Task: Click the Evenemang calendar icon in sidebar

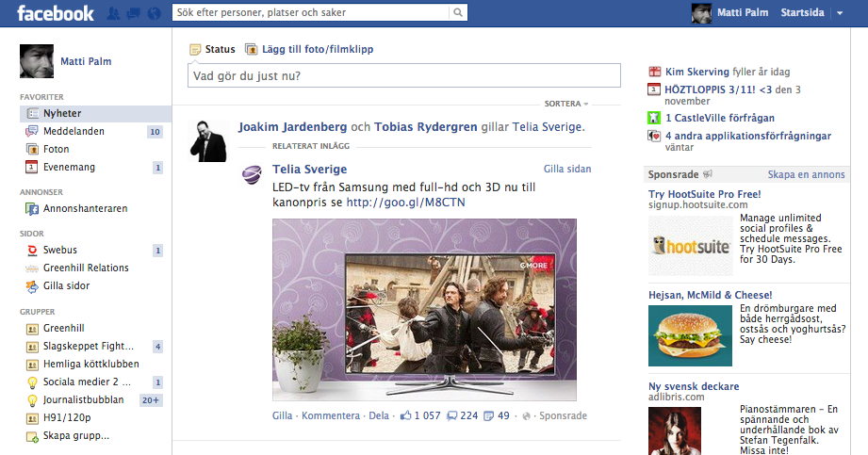Action: click(31, 167)
